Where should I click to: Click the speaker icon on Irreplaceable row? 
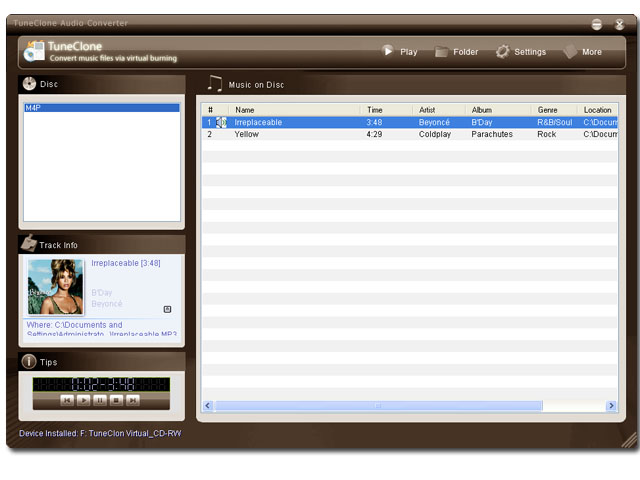tap(221, 122)
